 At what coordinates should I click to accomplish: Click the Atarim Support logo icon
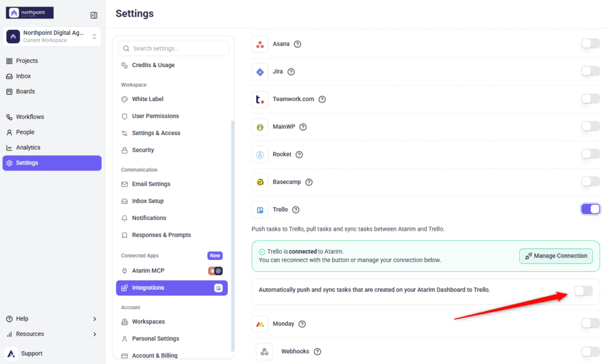(11, 353)
